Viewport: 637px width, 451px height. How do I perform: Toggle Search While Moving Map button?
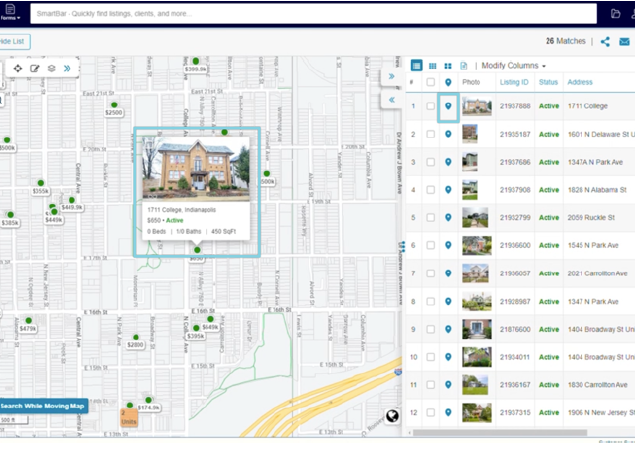coord(43,406)
